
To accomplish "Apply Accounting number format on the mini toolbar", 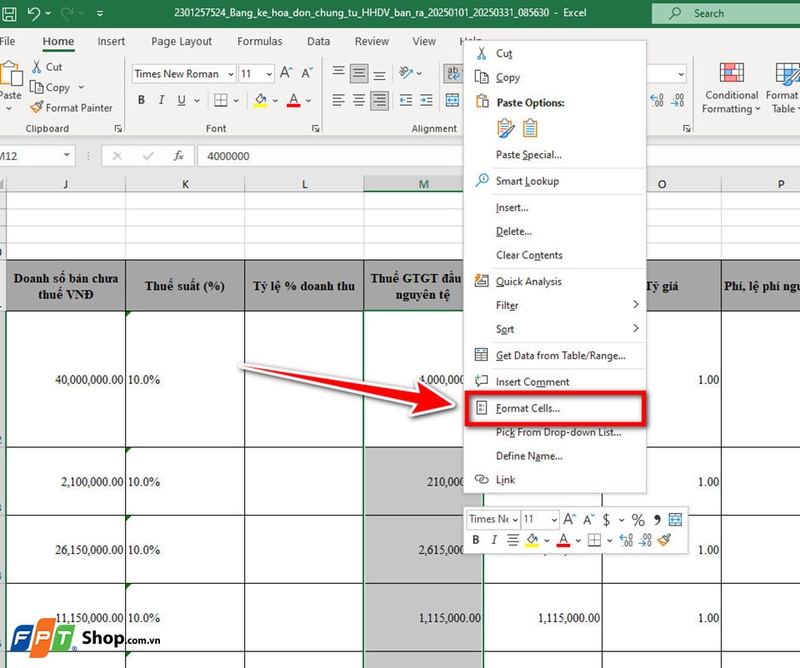I will pos(607,519).
